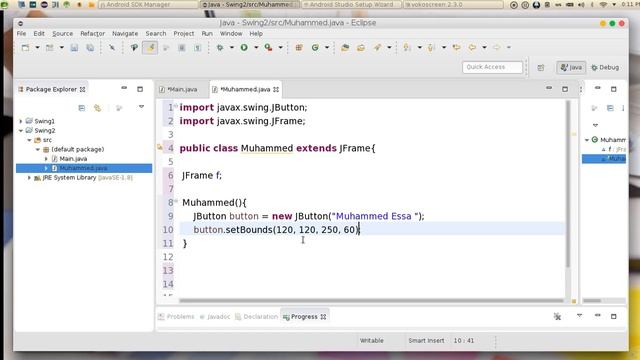This screenshot has height=360, width=640.
Task: Expand the JRE System Library node
Action: pyautogui.click(x=29, y=178)
